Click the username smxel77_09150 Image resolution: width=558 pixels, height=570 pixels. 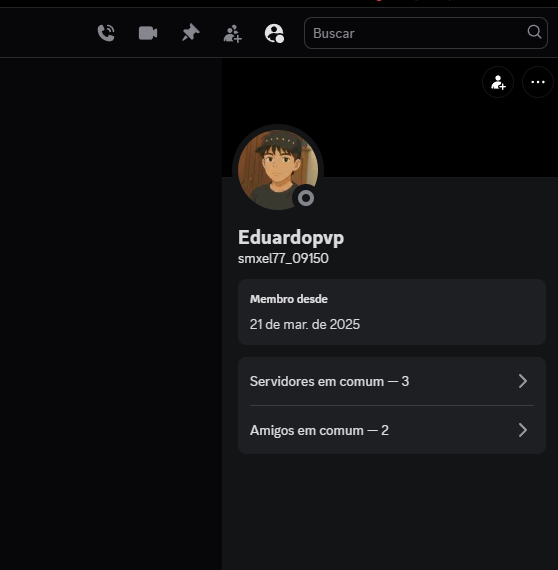[283, 258]
